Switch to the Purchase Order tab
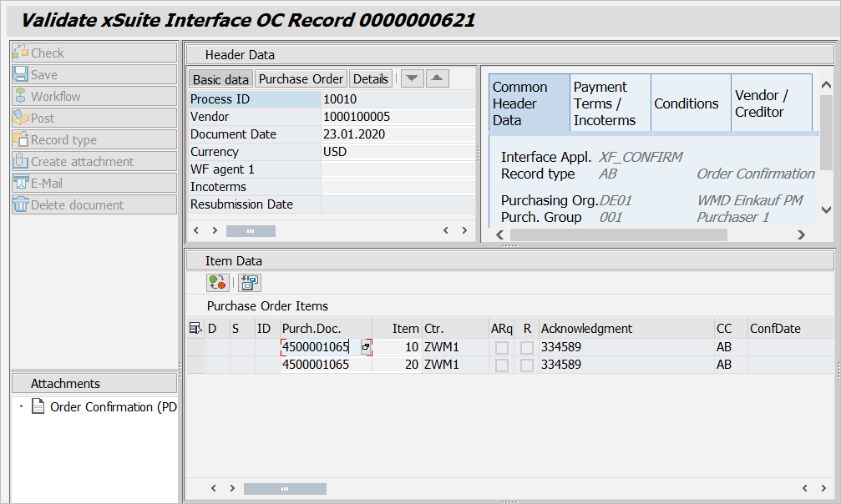This screenshot has height=504, width=841. 301,79
